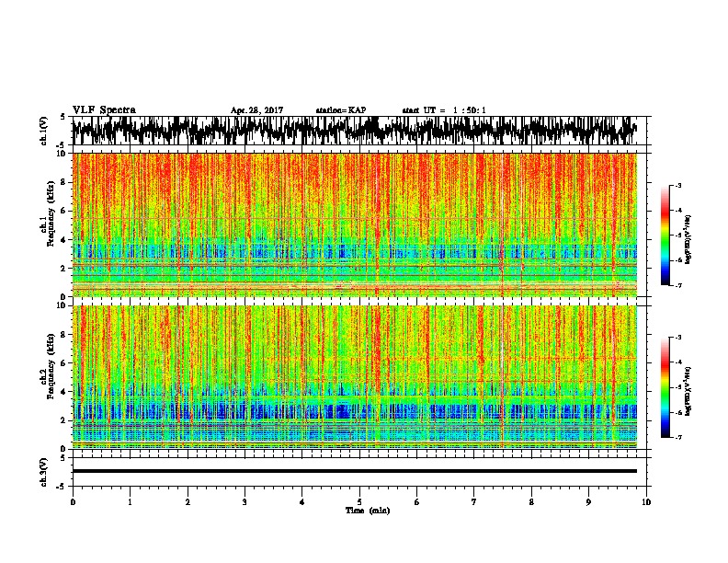Viewport: 728px width, 563px height.
Task: Click the ch.1 colorbar log(PSD) unit label
Action: pos(688,240)
